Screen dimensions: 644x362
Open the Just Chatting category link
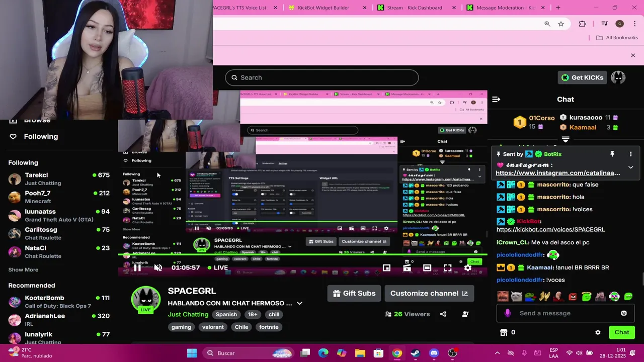[188, 315]
